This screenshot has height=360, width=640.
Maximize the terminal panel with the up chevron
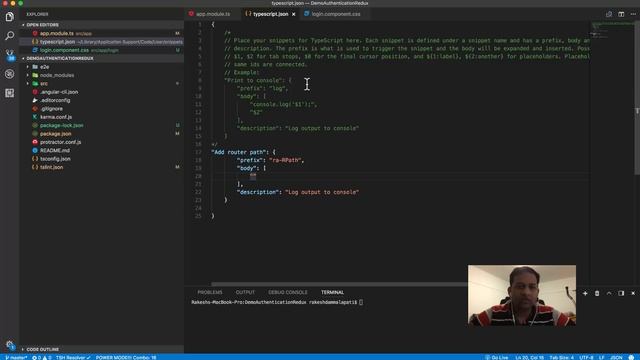(x=609, y=293)
